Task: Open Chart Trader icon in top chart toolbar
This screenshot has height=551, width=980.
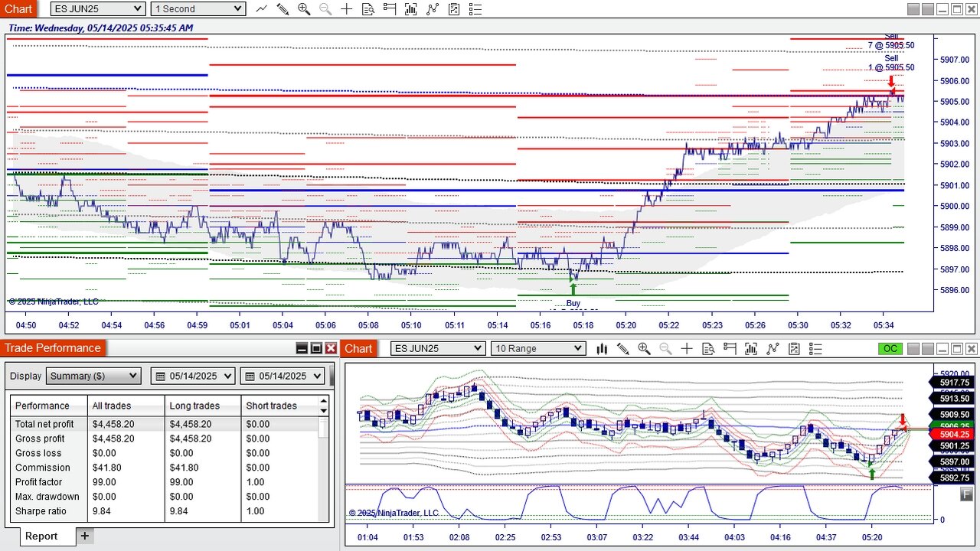Action: pos(390,9)
